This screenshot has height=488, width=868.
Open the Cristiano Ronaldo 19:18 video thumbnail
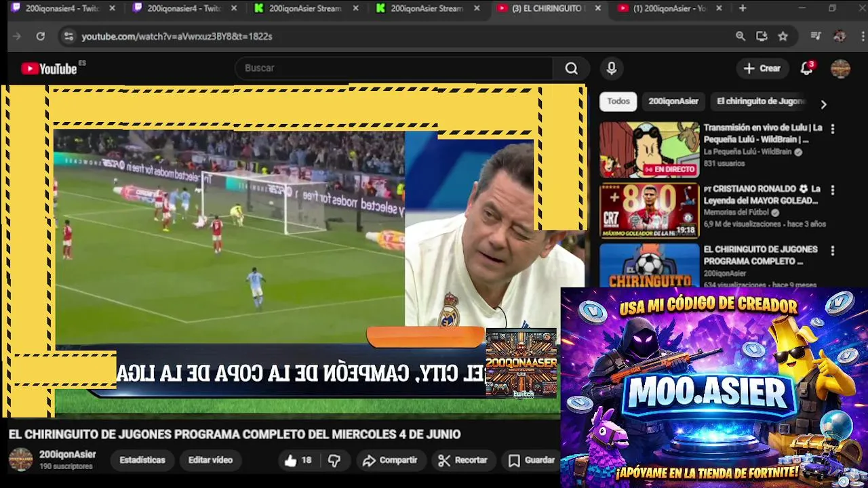[649, 211]
